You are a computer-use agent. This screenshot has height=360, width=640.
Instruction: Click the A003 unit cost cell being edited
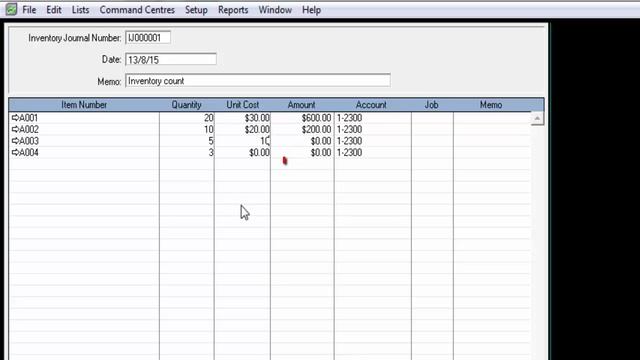242,141
